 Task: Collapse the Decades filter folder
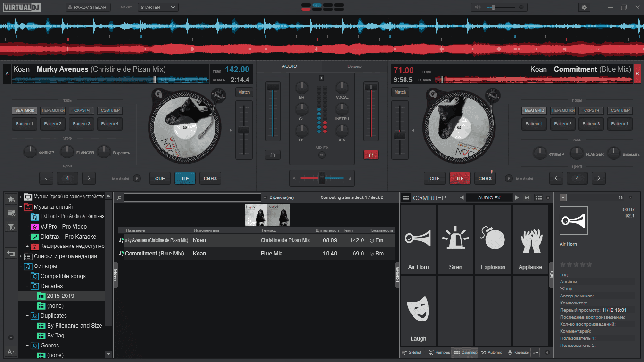pyautogui.click(x=27, y=286)
